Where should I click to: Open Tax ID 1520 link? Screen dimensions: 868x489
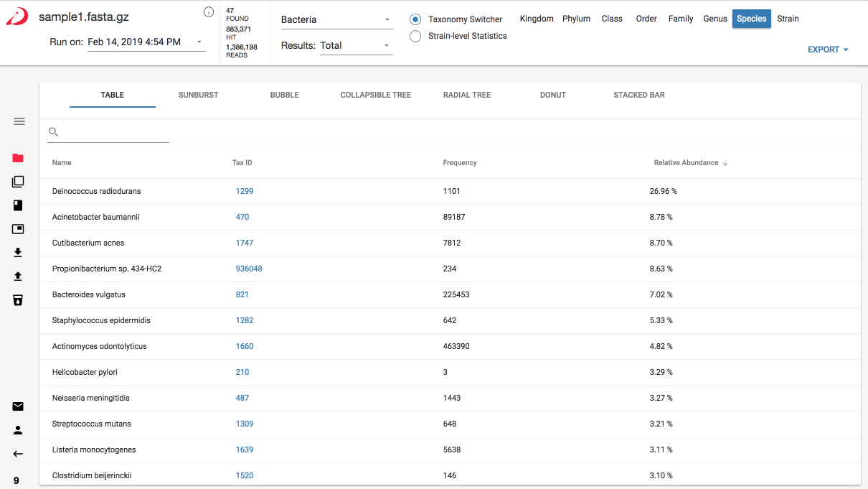click(x=245, y=475)
